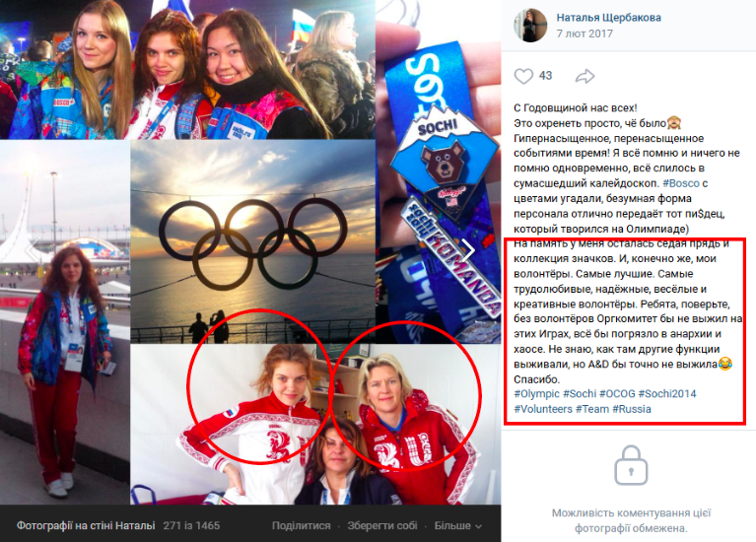The width and height of the screenshot is (756, 542).
Task: Go to next photo with right chevron
Action: 469,249
